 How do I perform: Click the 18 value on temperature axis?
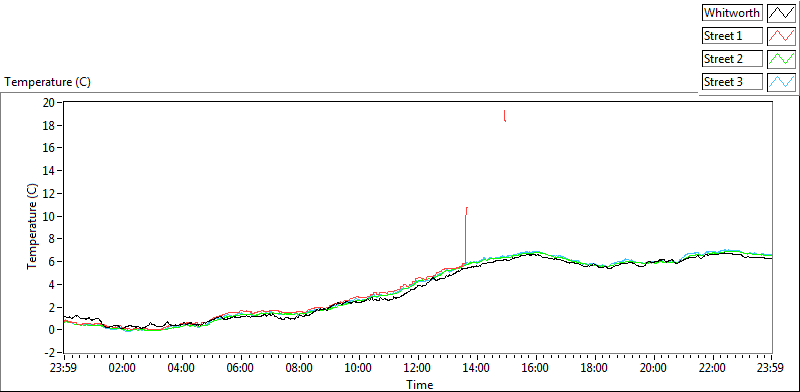tap(49, 125)
